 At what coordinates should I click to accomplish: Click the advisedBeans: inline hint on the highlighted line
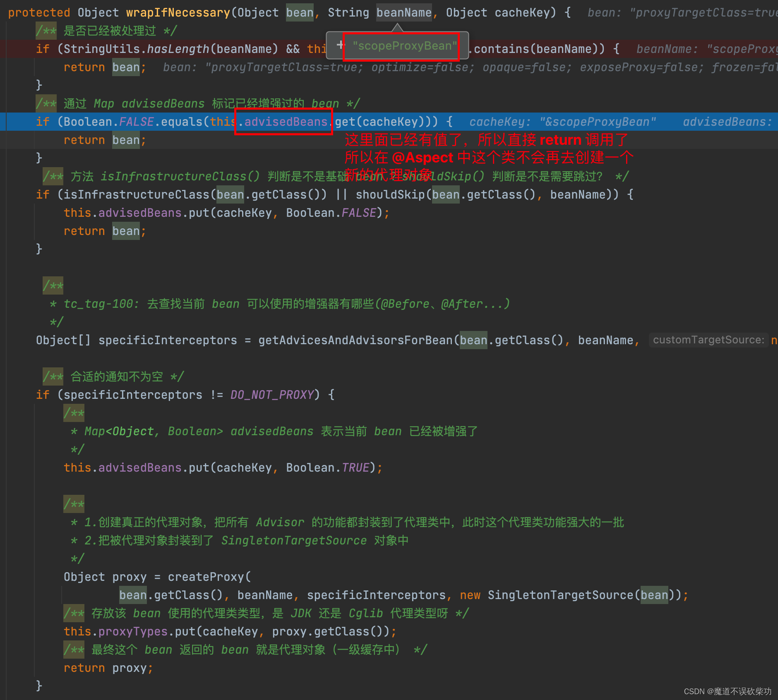tap(728, 122)
